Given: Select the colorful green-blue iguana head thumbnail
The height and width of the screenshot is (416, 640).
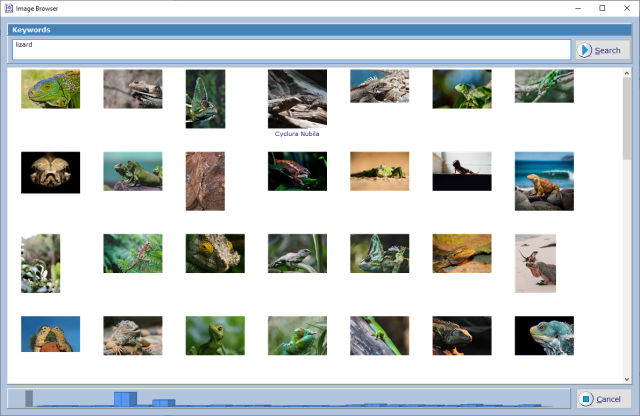Looking at the screenshot, I should tap(51, 89).
